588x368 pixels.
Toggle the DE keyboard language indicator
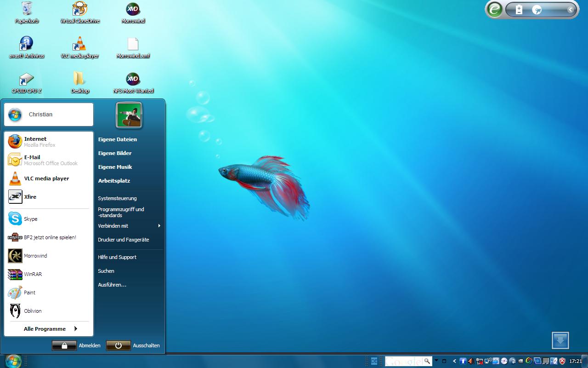click(x=374, y=361)
